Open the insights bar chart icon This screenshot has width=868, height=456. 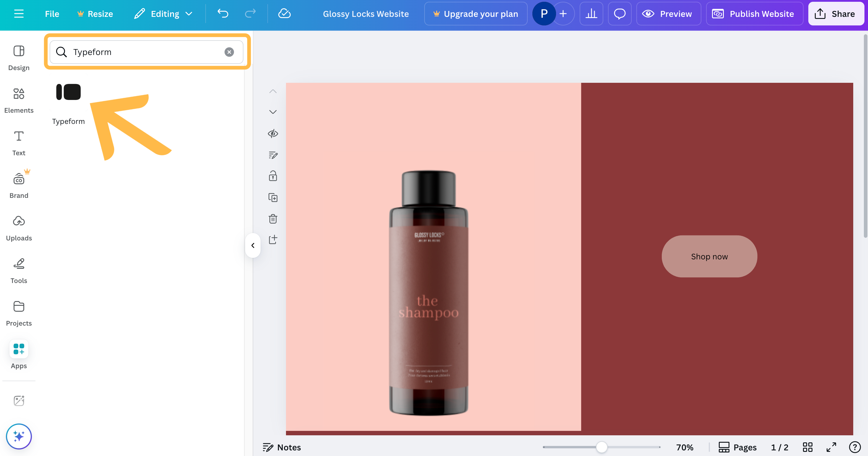[x=591, y=14]
